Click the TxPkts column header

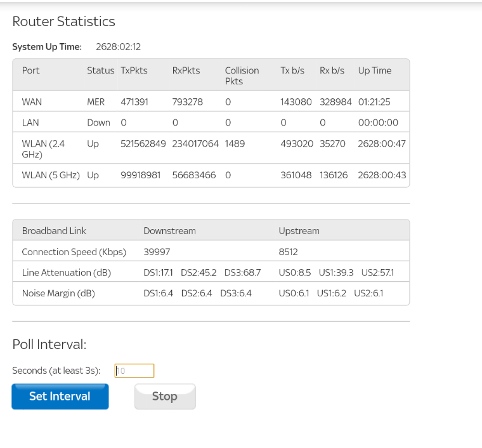134,70
